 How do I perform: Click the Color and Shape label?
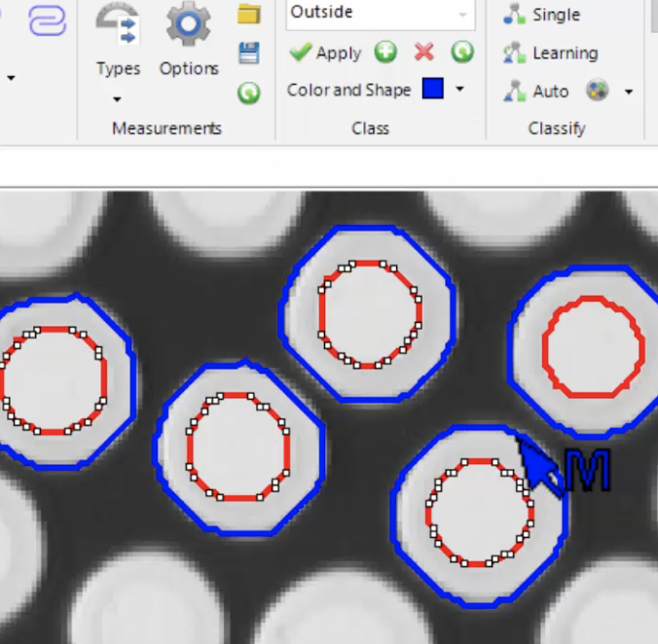click(348, 90)
